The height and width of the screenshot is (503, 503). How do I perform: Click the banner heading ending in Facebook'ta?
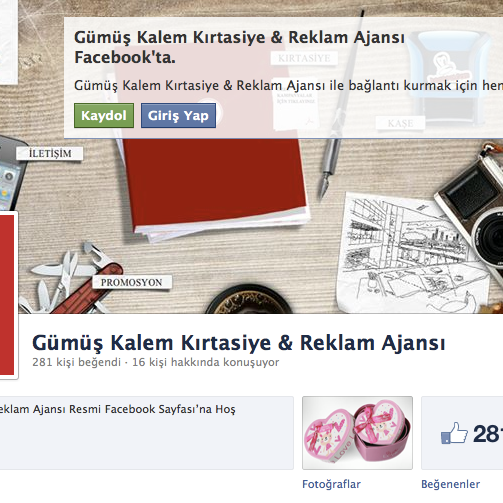pyautogui.click(x=239, y=47)
